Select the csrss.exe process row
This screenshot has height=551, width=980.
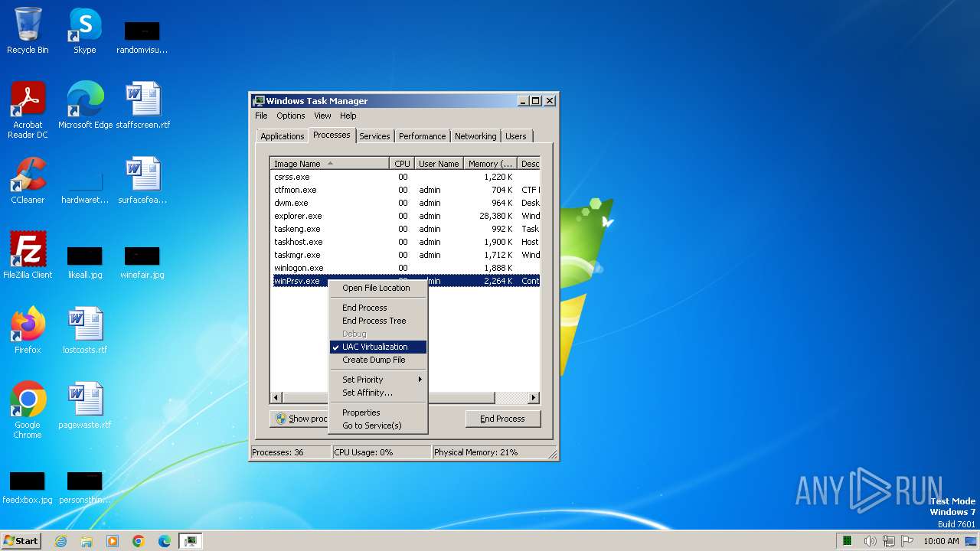(406, 177)
